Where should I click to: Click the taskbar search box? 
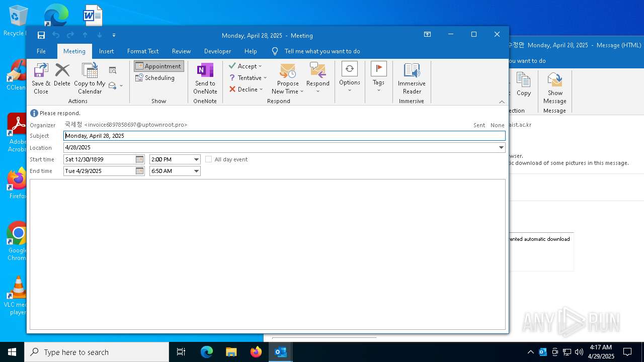point(97,352)
